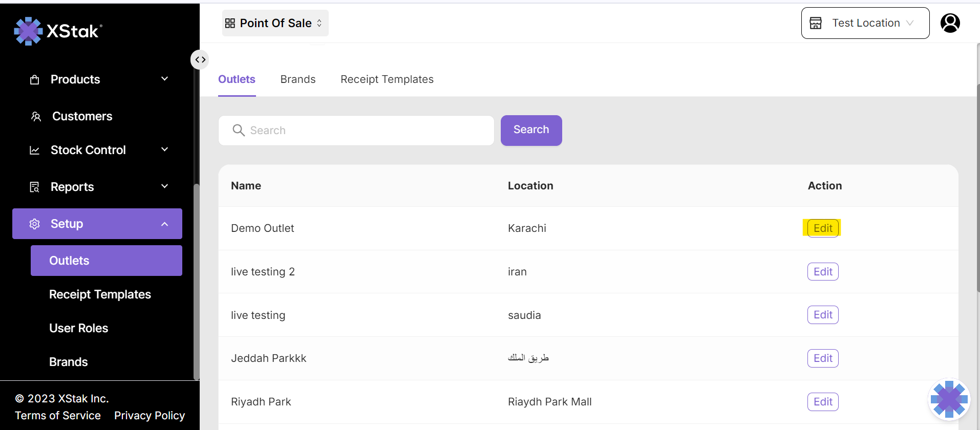Collapse the Setup section chevron

[x=164, y=224]
